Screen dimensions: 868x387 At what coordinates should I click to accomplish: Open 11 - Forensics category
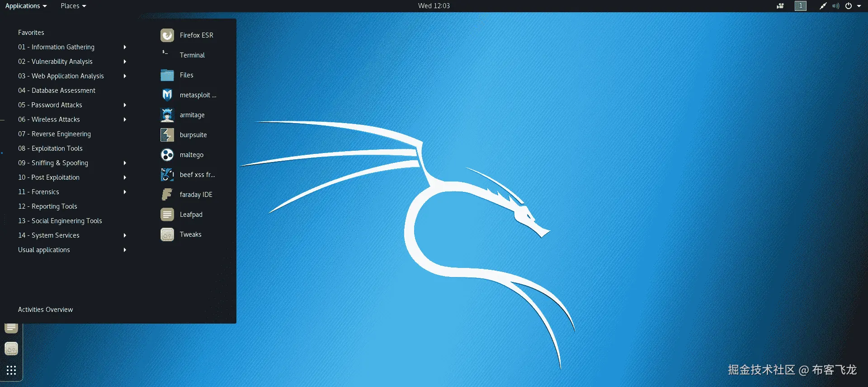(x=38, y=192)
